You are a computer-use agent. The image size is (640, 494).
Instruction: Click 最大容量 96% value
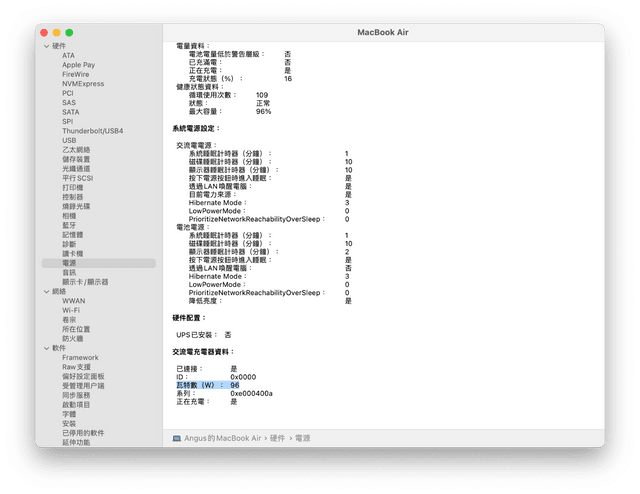click(x=263, y=111)
